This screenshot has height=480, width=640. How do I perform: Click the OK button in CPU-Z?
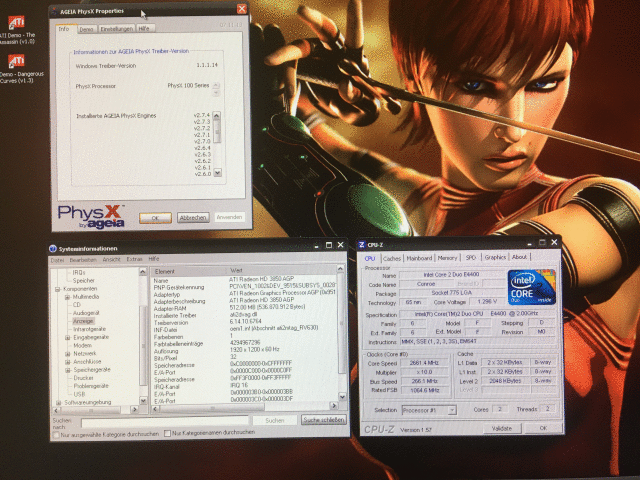[x=543, y=428]
